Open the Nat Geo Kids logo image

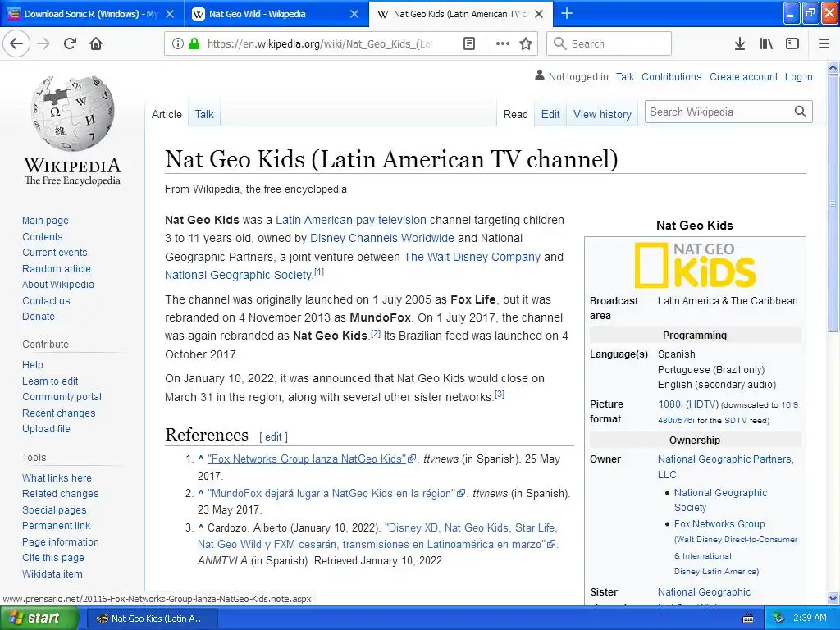click(695, 265)
